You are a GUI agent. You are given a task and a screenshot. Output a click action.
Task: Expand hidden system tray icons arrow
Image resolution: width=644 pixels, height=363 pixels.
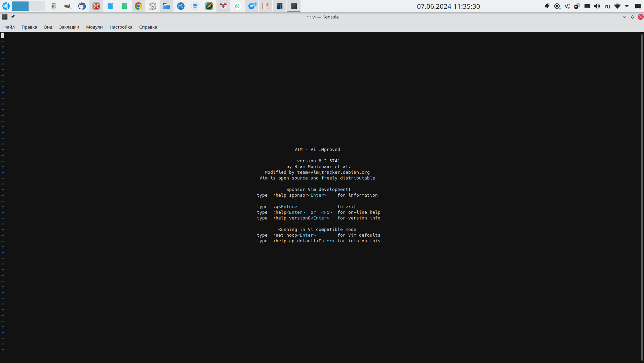pos(627,6)
